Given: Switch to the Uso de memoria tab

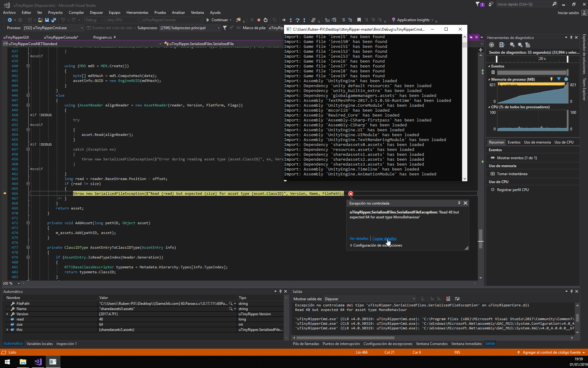Looking at the screenshot, I should tap(537, 142).
